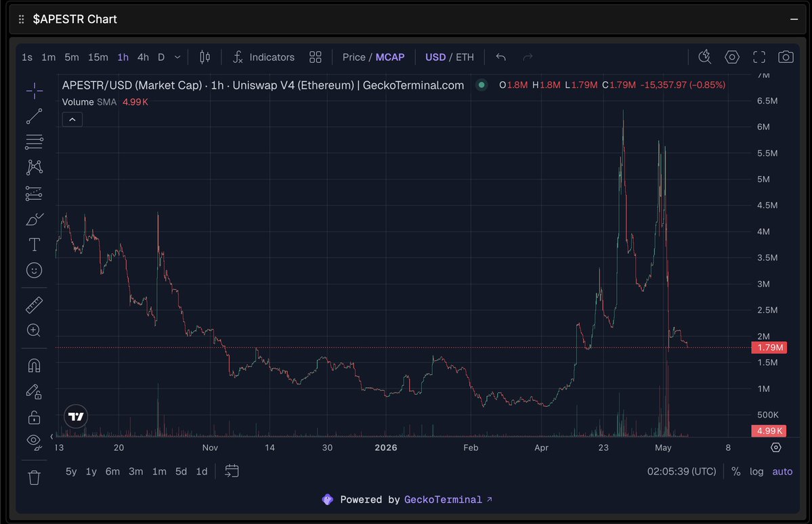Take a chart snapshot with camera
Screen dimensions: 812x524
tap(786, 57)
